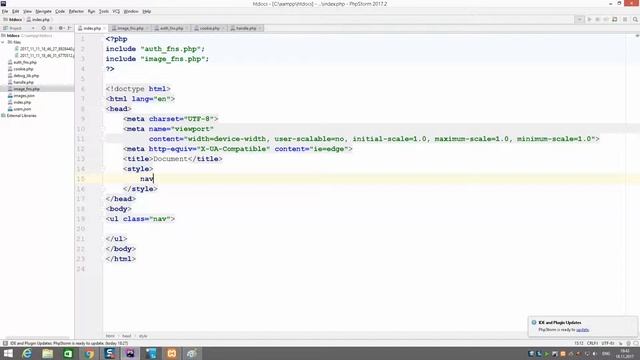Screen dimensions: 640x360
Task: Close the handle.php editor tab
Action: [260, 28]
